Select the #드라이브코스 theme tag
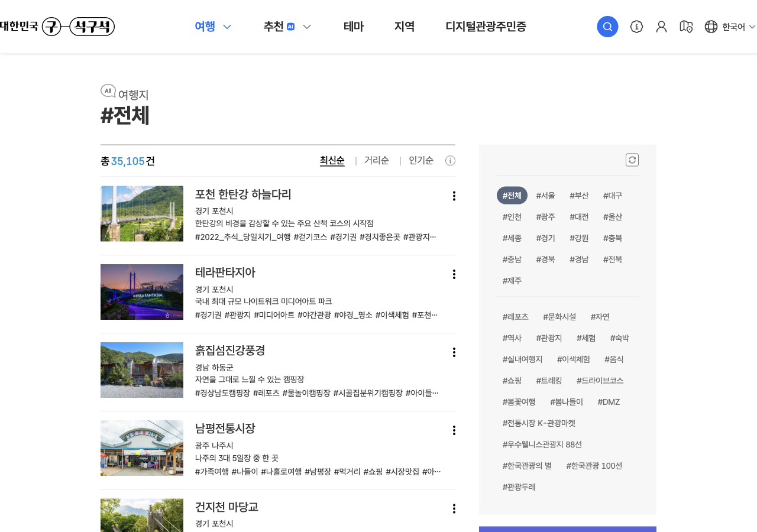757x532 pixels. click(600, 381)
